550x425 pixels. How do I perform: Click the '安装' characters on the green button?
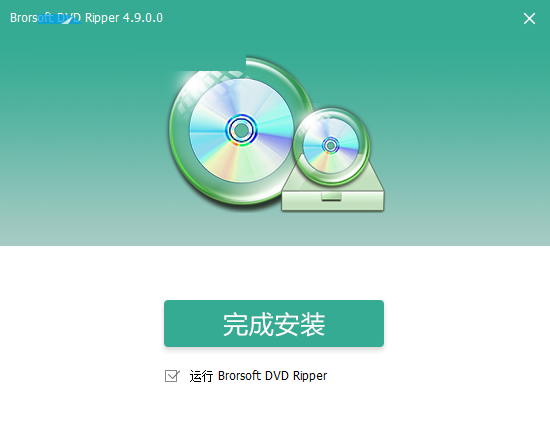(299, 324)
